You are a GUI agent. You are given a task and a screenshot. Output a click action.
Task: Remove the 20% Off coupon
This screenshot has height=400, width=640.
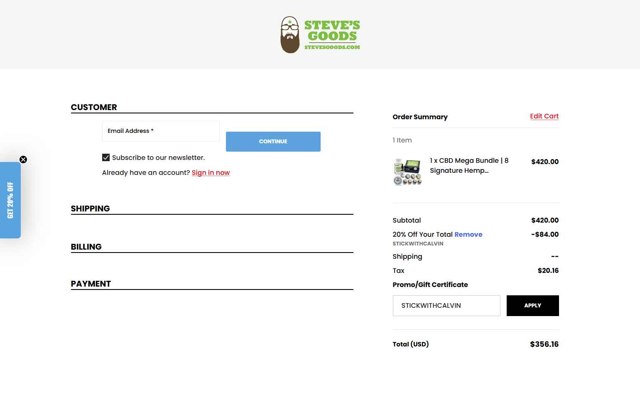[468, 234]
